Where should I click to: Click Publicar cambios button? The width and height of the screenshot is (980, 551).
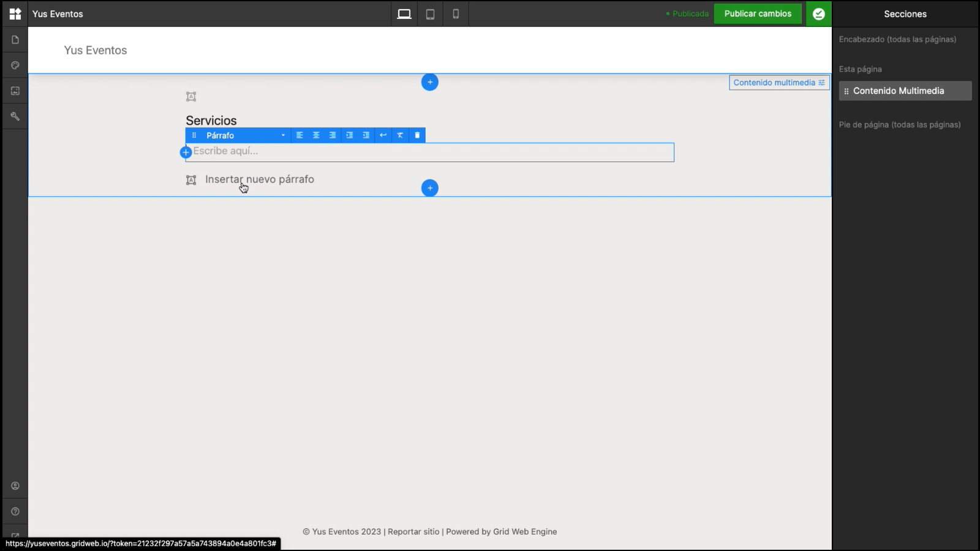758,13
